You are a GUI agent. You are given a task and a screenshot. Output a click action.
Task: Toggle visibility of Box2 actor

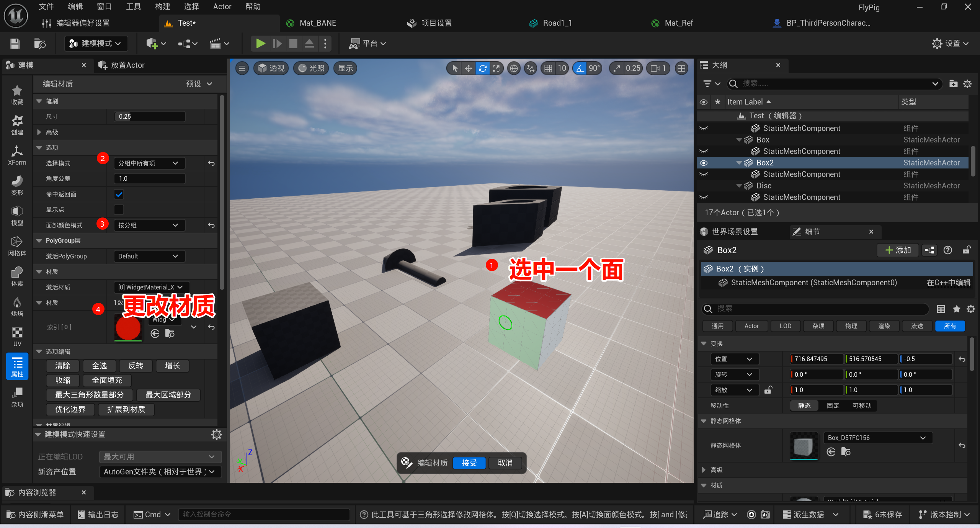704,163
